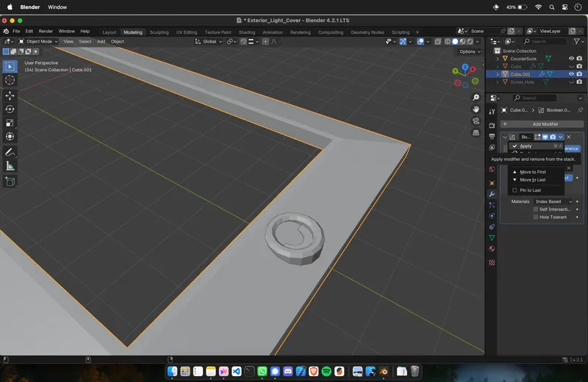Select the Annotate pencil tool
This screenshot has height=382, width=588.
tap(10, 152)
